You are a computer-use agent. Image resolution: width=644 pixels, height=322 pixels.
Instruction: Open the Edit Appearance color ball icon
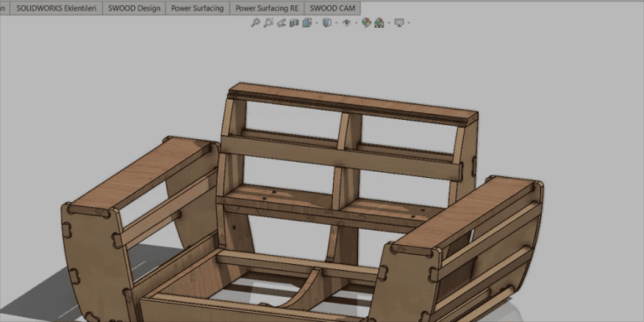click(366, 23)
